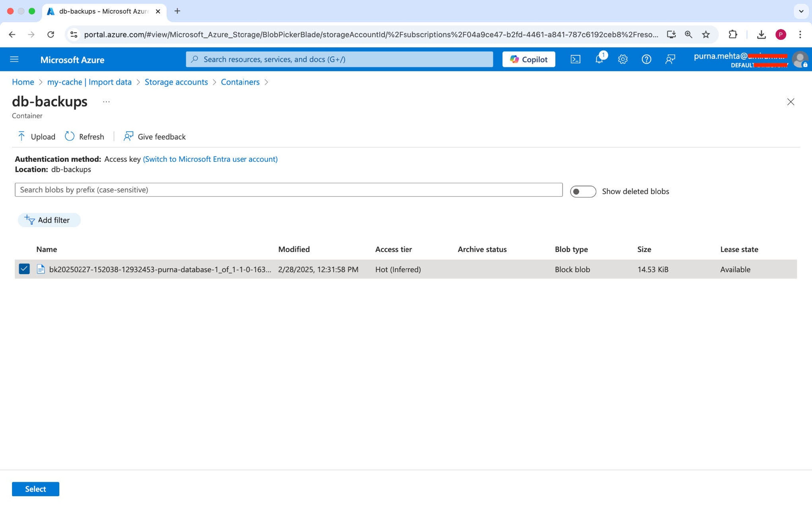Screen dimensions: 812x508
Task: Open the help question mark icon
Action: [646, 59]
